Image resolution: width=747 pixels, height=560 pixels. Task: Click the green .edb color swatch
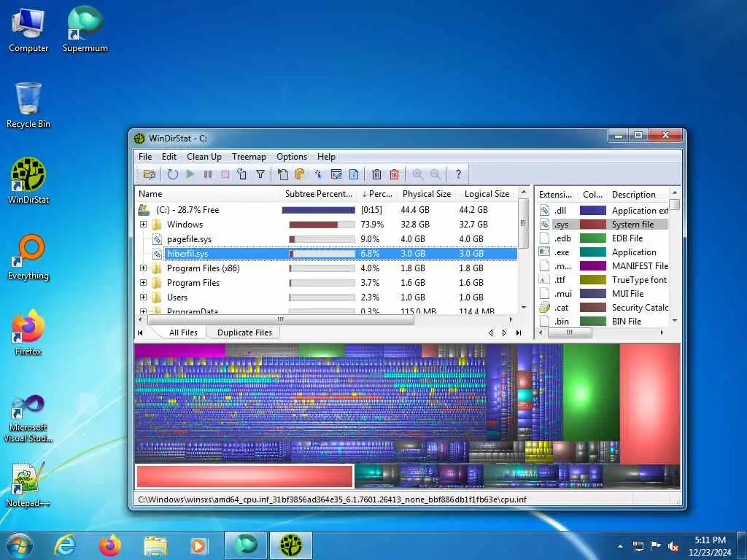[592, 238]
